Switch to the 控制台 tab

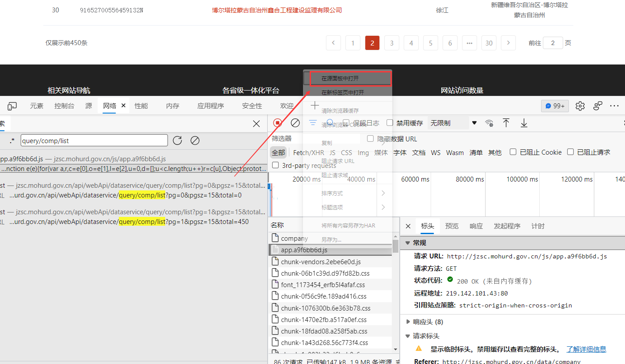click(64, 106)
